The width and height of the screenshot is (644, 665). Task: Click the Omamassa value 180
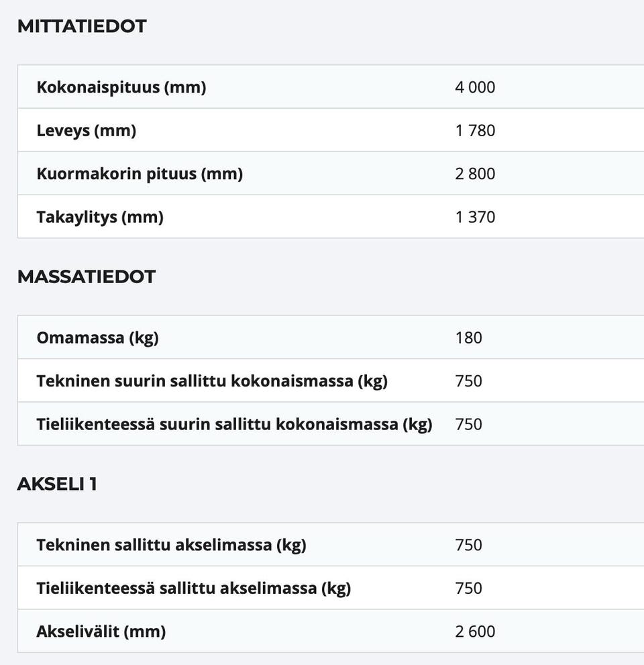[x=468, y=338]
